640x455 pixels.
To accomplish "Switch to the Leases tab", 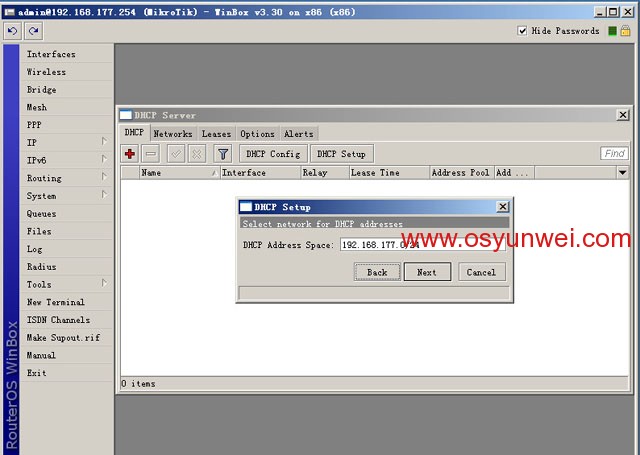I will (x=216, y=134).
